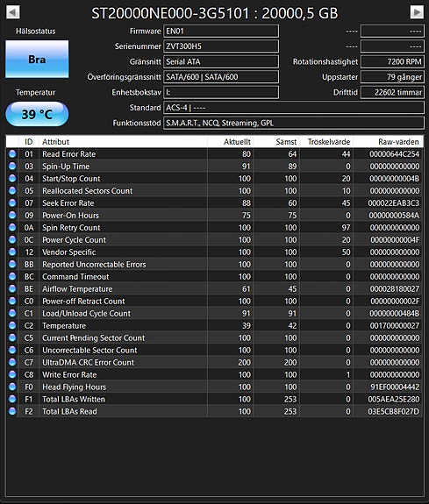
Task: Select the Command Timeout attribute text
Action: [75, 276]
